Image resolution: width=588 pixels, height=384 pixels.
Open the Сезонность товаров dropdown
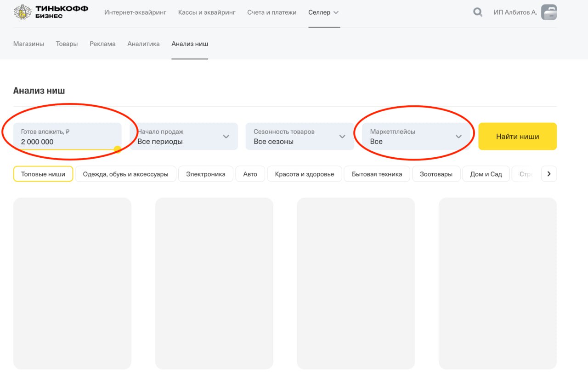point(300,136)
